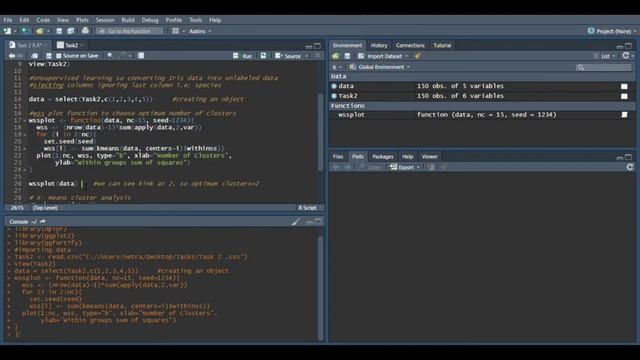
Task: Maximize the Environment pane
Action: click(629, 46)
